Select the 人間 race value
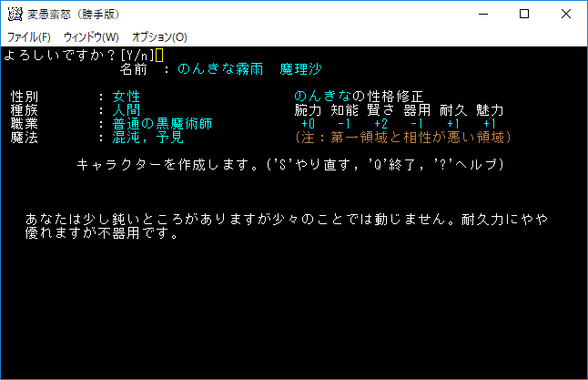The height and width of the screenshot is (380, 588). tap(127, 110)
